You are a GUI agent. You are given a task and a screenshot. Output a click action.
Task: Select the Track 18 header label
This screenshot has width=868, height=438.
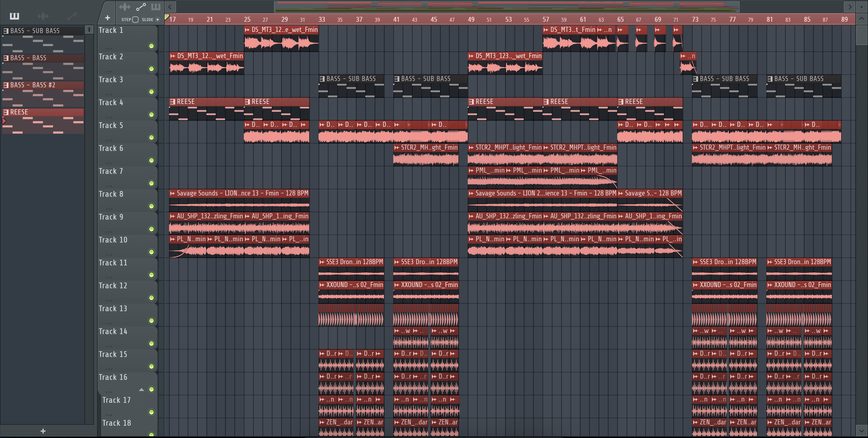[117, 423]
